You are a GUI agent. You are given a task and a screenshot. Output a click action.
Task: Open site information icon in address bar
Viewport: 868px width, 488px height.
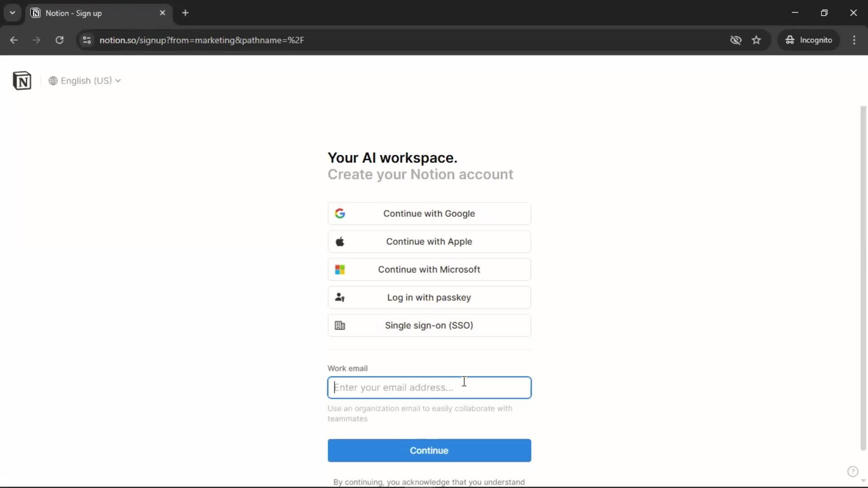(x=87, y=40)
